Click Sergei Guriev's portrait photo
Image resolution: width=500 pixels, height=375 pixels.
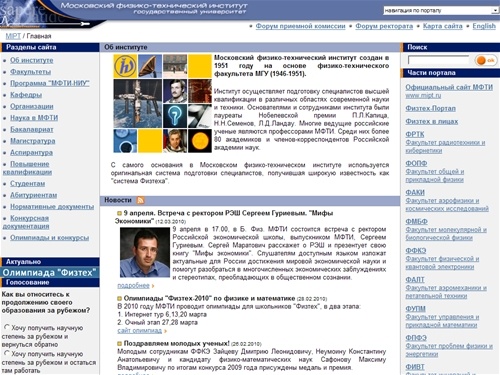click(x=145, y=252)
